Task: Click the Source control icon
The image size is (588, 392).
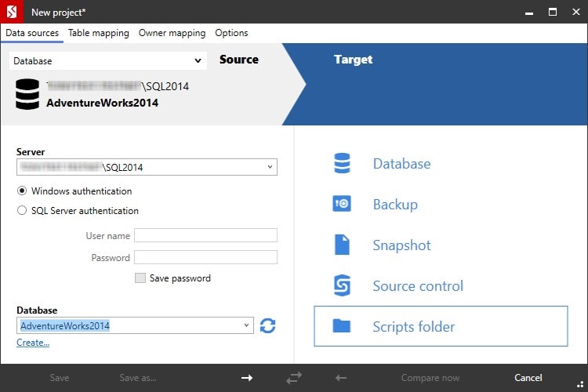Action: (x=342, y=285)
